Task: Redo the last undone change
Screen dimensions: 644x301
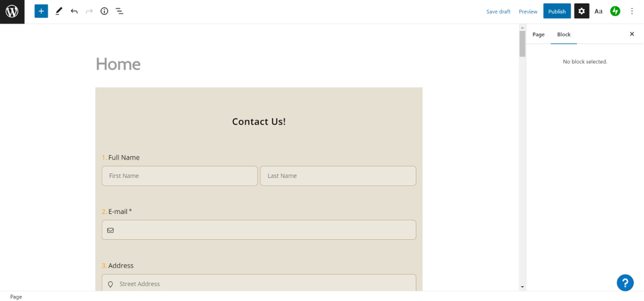Action: click(x=90, y=12)
